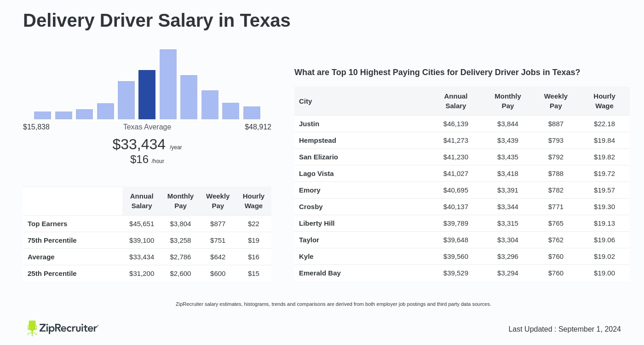
Task: Click Taylor's annual salary $39,648
Action: tap(456, 240)
